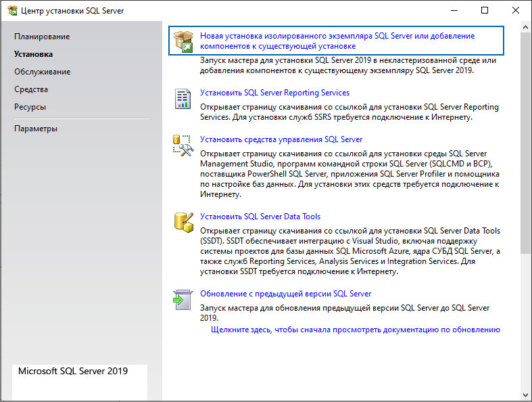This screenshot has width=532, height=402.
Task: Click the new installation box icon
Action: (x=183, y=41)
